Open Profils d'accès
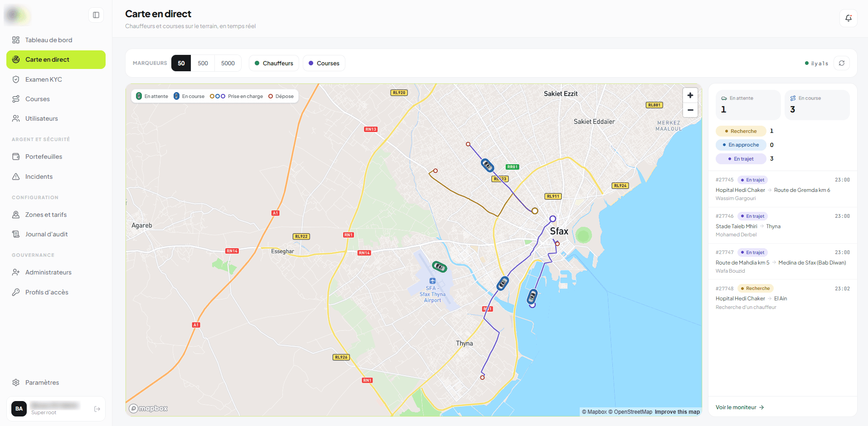This screenshot has width=868, height=426. (56, 292)
